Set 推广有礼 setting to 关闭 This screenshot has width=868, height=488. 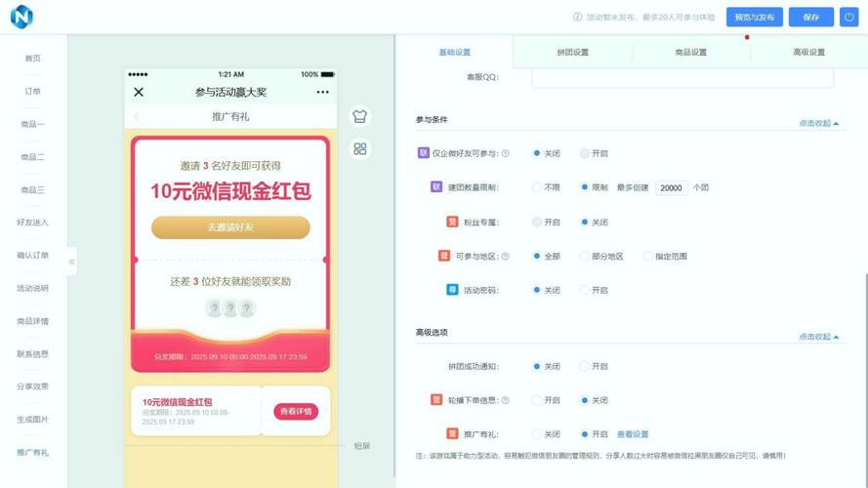[x=536, y=434]
